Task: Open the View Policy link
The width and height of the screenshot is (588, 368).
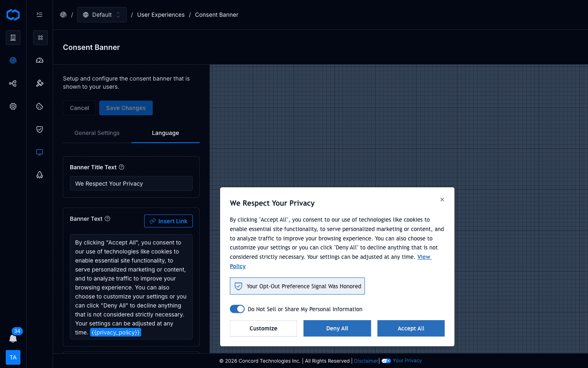Action: click(x=424, y=257)
